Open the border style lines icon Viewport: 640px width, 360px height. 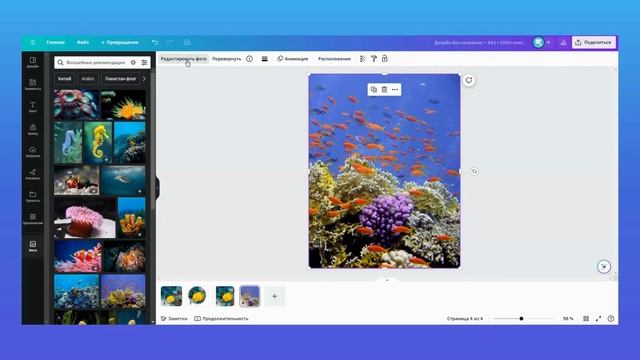coord(264,59)
